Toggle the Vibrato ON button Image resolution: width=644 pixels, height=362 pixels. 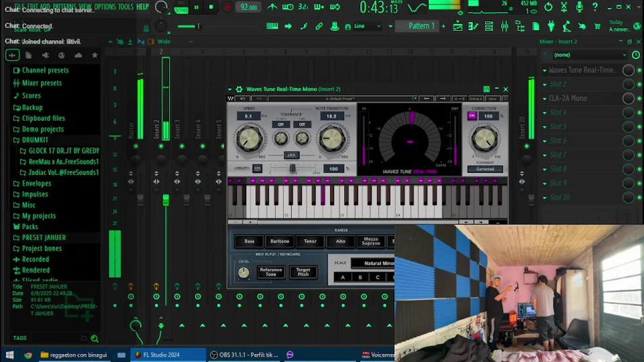coord(257,168)
